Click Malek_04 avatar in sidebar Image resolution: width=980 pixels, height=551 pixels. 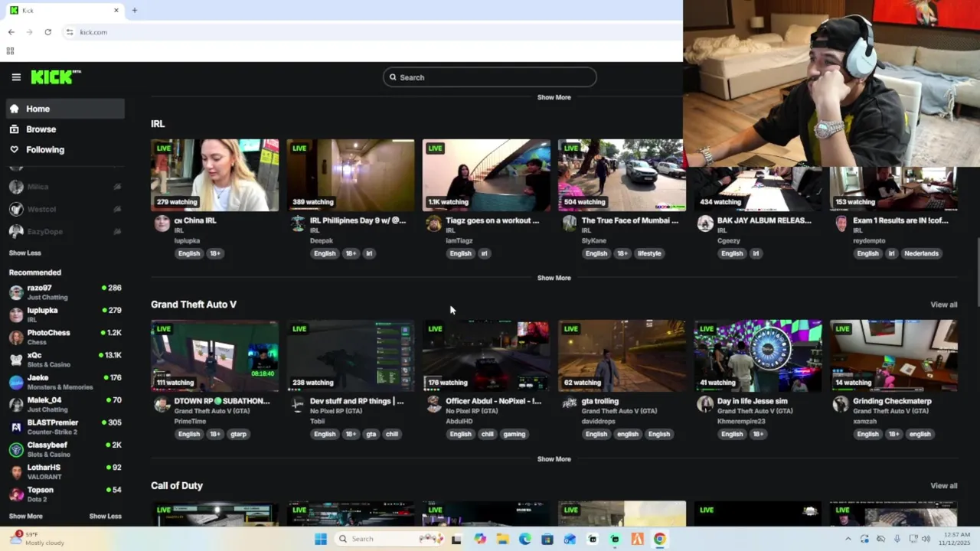tap(16, 404)
